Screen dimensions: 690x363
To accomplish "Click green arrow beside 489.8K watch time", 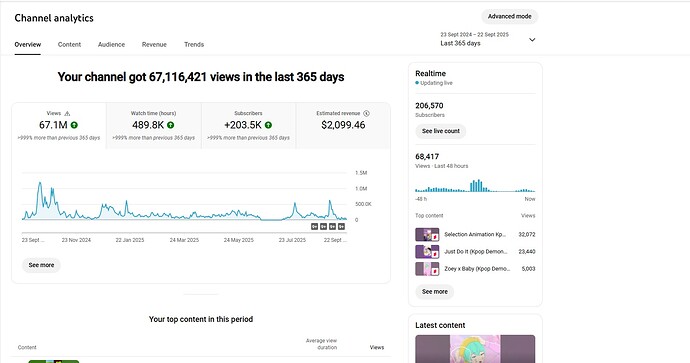I will [171, 125].
